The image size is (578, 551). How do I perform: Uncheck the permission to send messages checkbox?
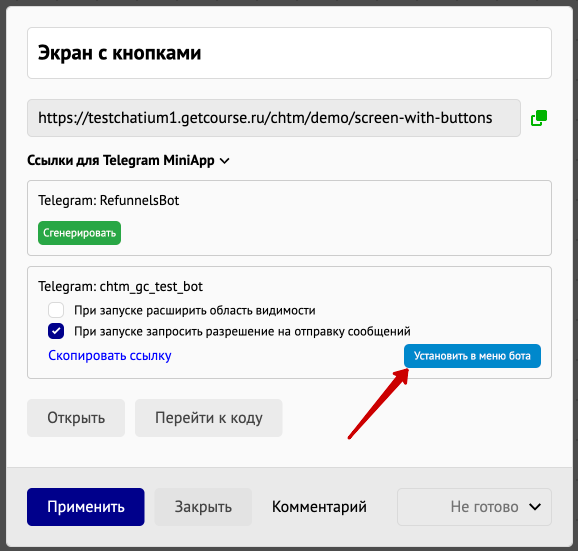click(x=56, y=331)
